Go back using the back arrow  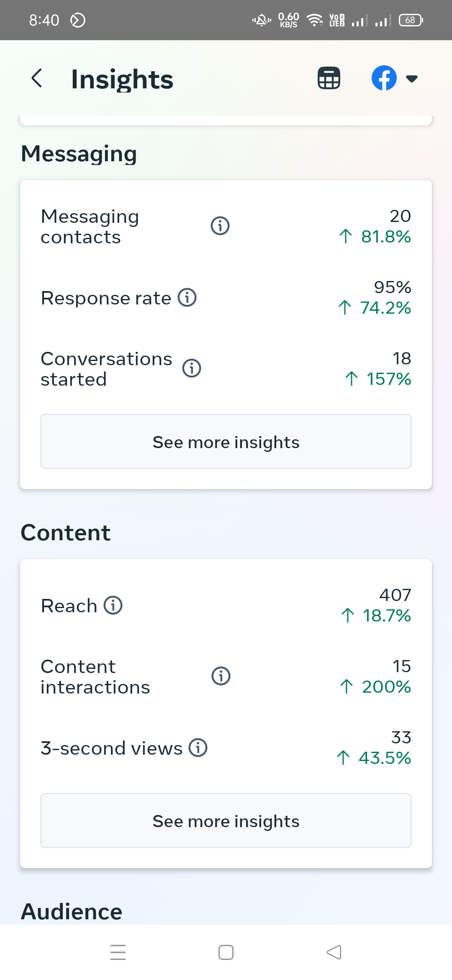coord(37,78)
